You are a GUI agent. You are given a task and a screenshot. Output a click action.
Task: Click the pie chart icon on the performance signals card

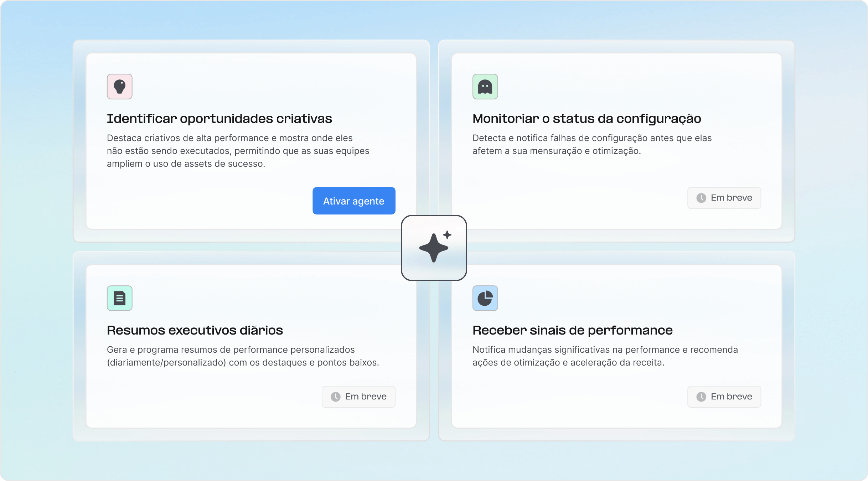485,298
